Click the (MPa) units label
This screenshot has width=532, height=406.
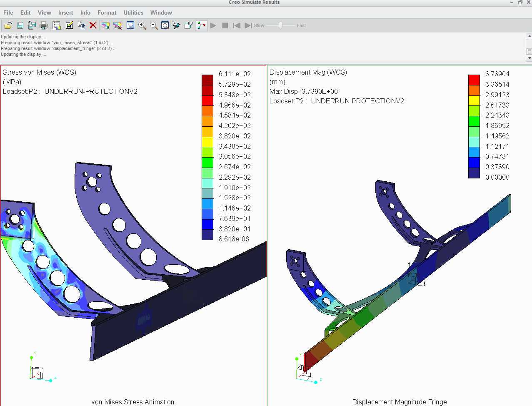point(12,82)
